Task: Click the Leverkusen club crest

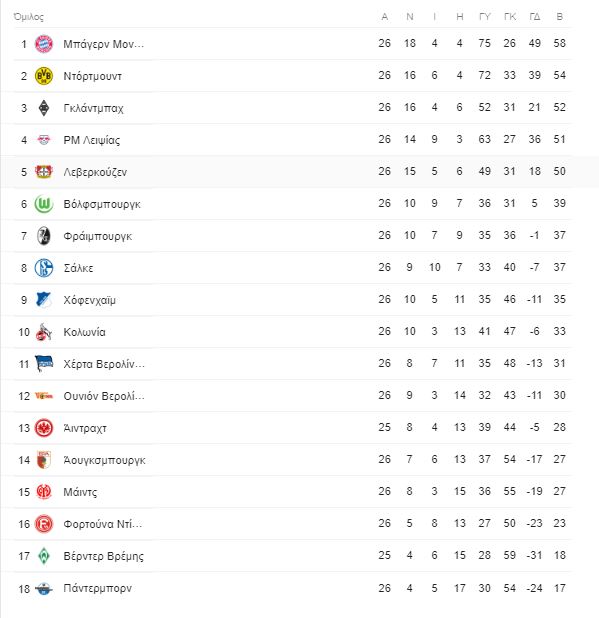Action: (x=44, y=172)
